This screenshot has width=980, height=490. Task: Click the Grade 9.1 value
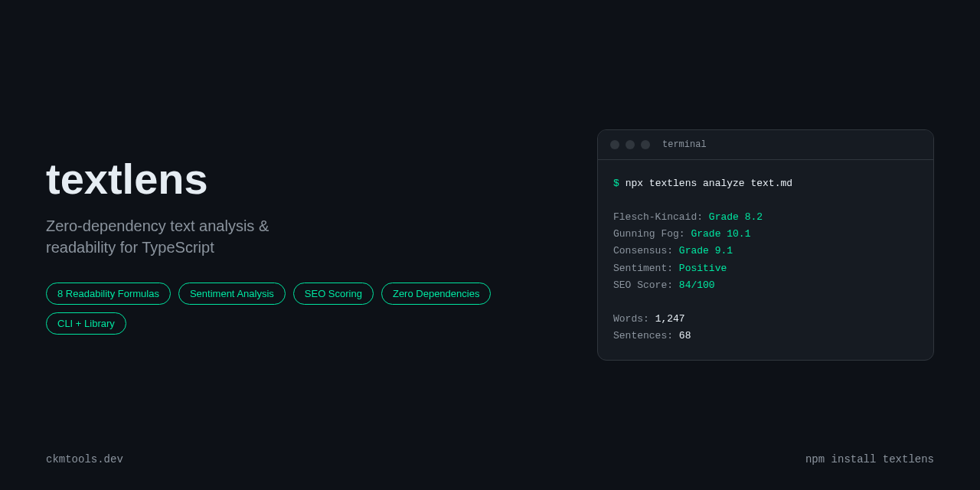706,250
